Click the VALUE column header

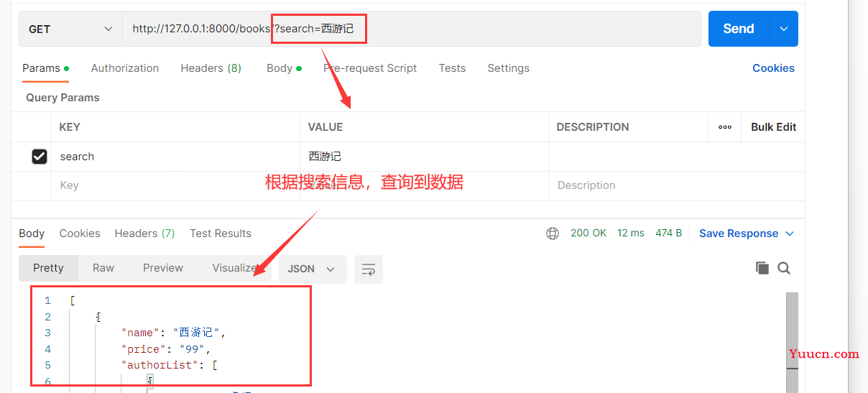coord(325,127)
